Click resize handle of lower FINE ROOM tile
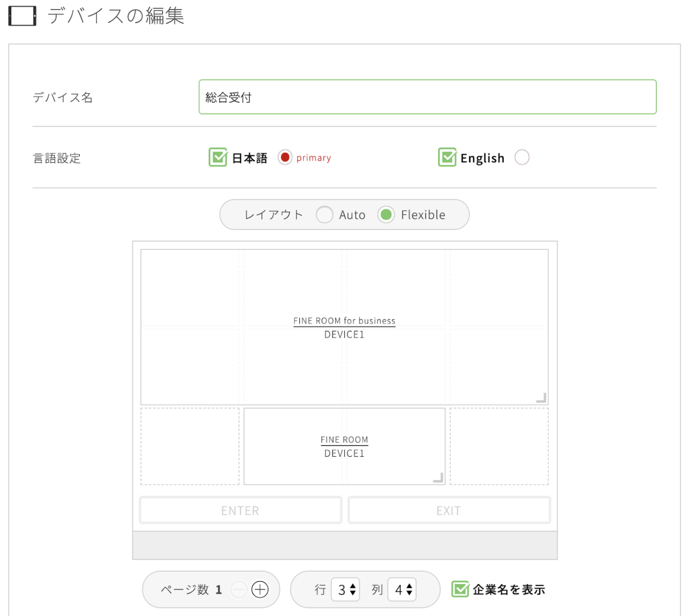This screenshot has height=616, width=690. (x=438, y=478)
